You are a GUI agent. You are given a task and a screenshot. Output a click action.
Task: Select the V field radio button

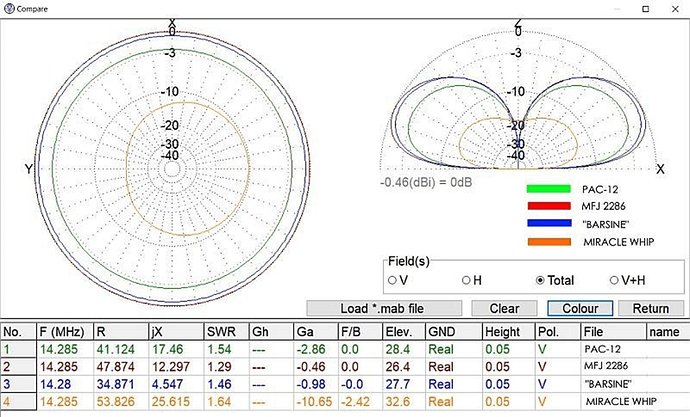[393, 280]
